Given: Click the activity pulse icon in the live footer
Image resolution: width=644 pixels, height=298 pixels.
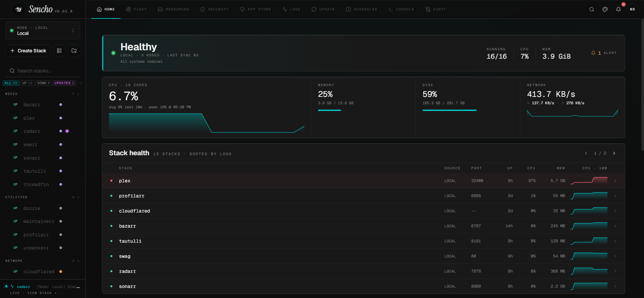Looking at the screenshot, I should (12, 287).
